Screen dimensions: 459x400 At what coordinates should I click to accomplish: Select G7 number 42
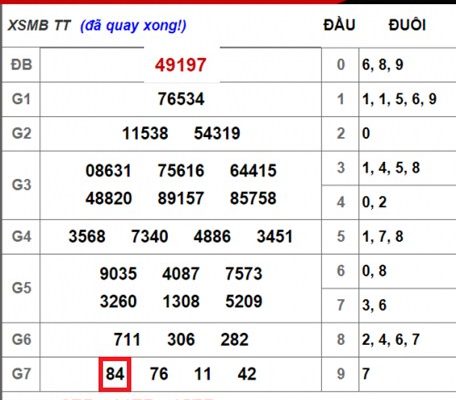tap(247, 374)
